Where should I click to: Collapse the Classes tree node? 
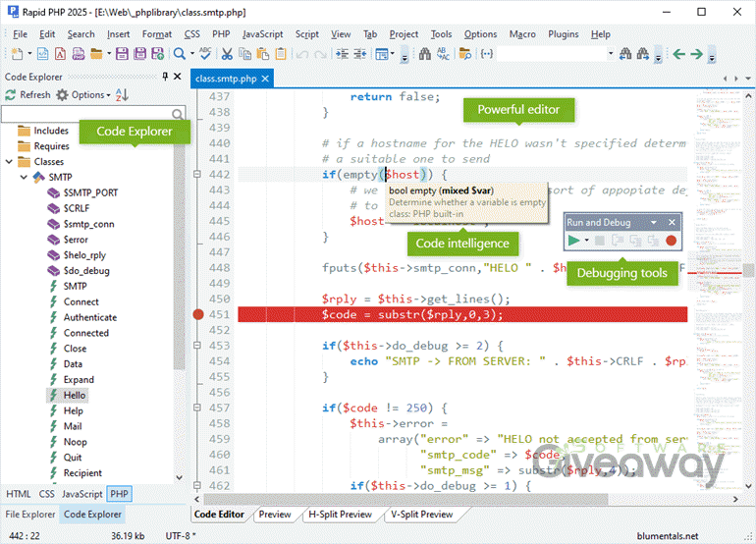pos(9,162)
